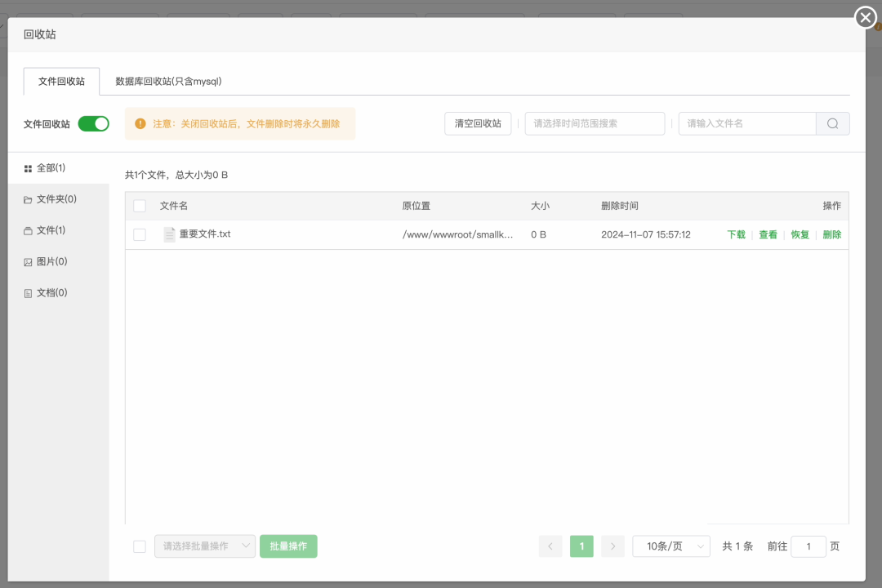Click the 重要文件.txt file icon
Screen dimensions: 882x588
(169, 234)
